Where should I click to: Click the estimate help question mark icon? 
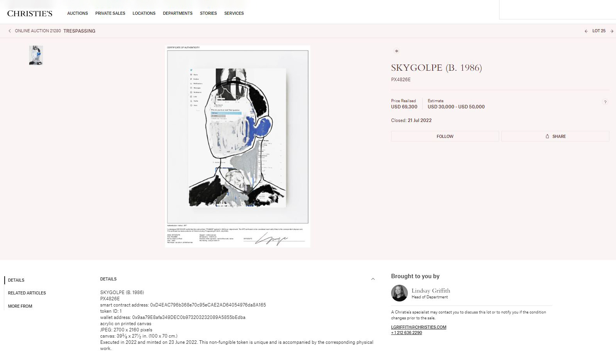[x=605, y=102]
